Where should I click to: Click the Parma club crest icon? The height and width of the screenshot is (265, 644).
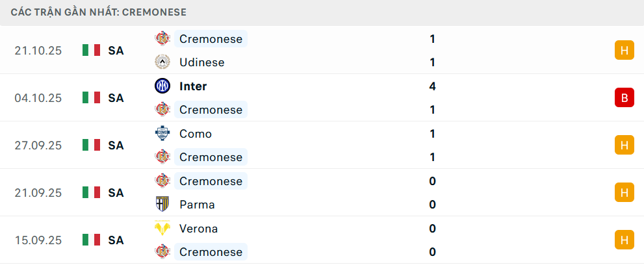162,205
